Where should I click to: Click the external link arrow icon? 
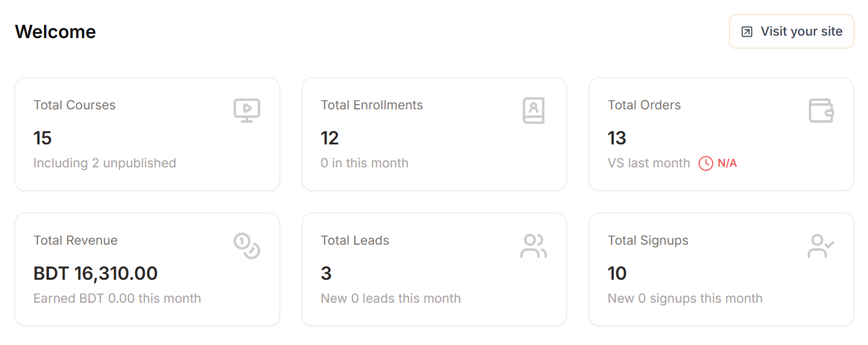pyautogui.click(x=747, y=32)
